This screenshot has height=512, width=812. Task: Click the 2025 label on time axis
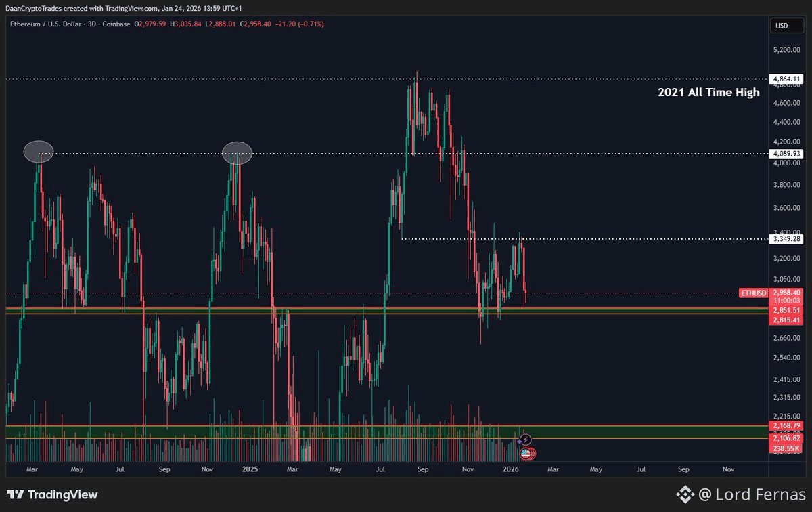pyautogui.click(x=250, y=469)
